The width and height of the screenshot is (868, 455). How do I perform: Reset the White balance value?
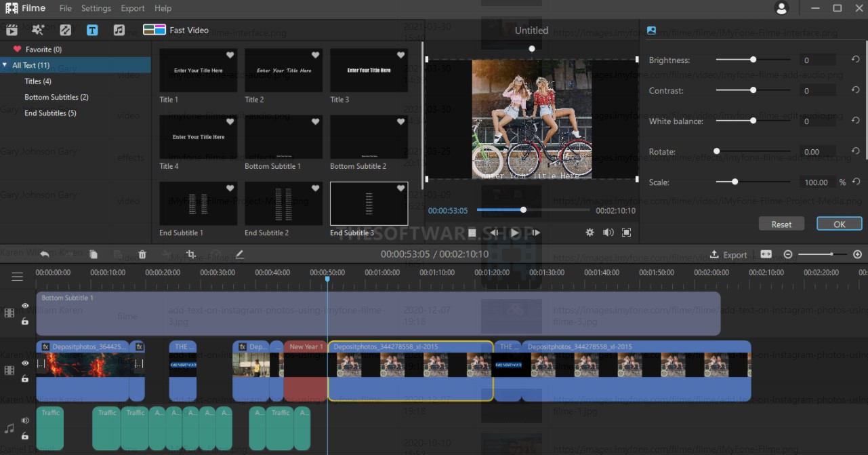[x=856, y=121]
